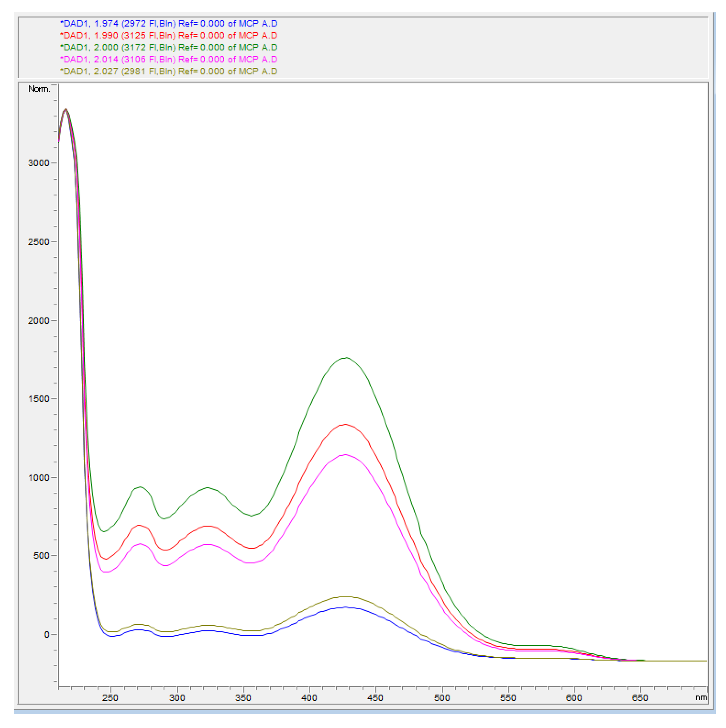Click the 3000 tick label on y-axis

click(x=38, y=163)
